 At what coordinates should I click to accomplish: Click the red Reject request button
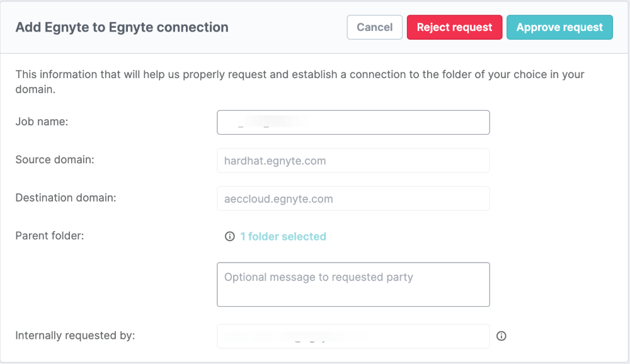pyautogui.click(x=454, y=27)
